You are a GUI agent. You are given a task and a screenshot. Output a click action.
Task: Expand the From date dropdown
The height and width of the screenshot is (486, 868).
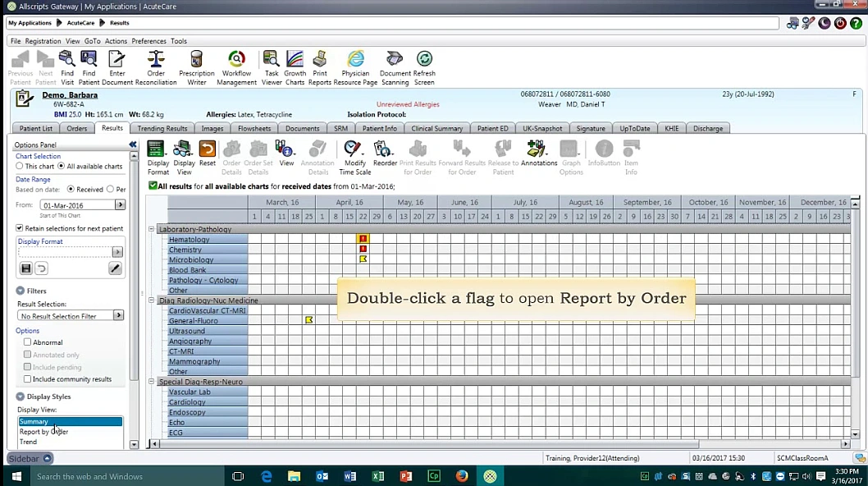pos(120,205)
